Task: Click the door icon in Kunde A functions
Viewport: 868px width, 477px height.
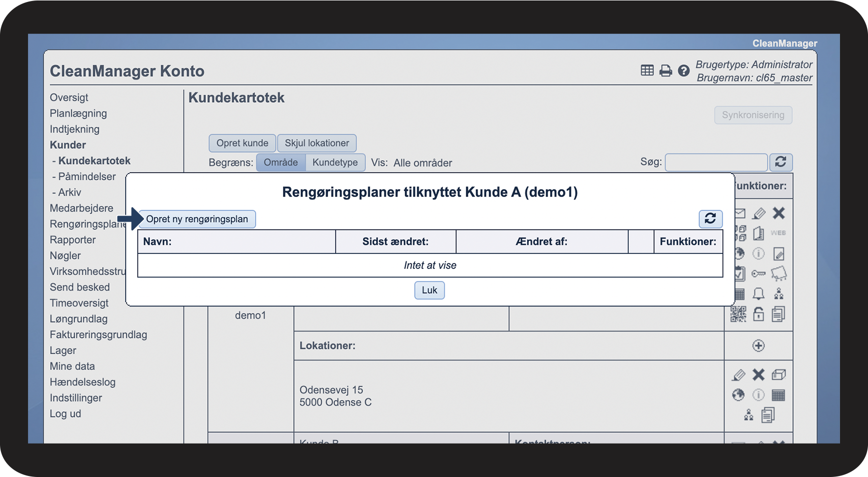Action: point(759,233)
